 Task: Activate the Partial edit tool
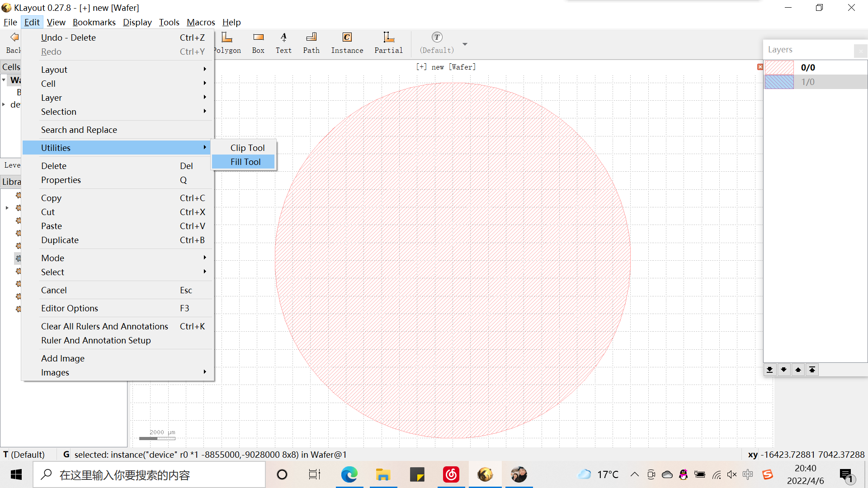[x=388, y=43]
